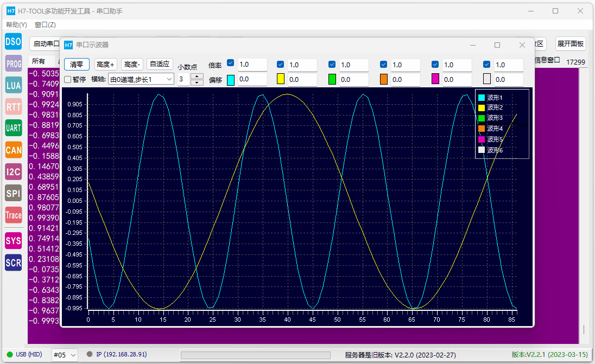This screenshot has width=595, height=364.
Task: Open the SCR screen sidebar icon
Action: coord(13,263)
